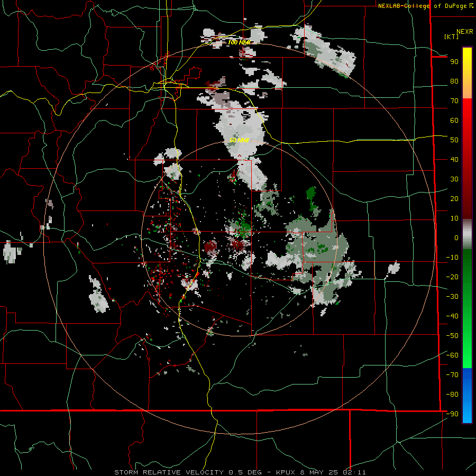This screenshot has width=476, height=476.
Task: Click the -50 value on velocity scale
Action: click(x=452, y=336)
